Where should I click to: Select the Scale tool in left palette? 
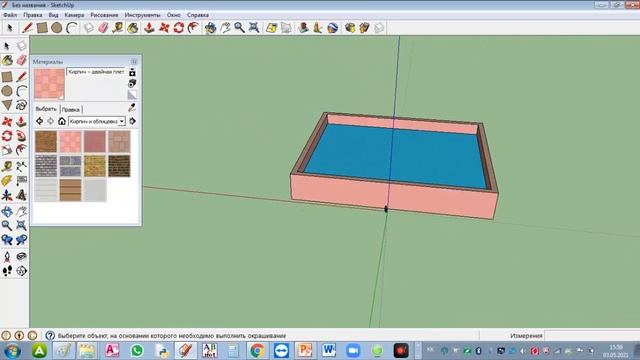click(7, 150)
